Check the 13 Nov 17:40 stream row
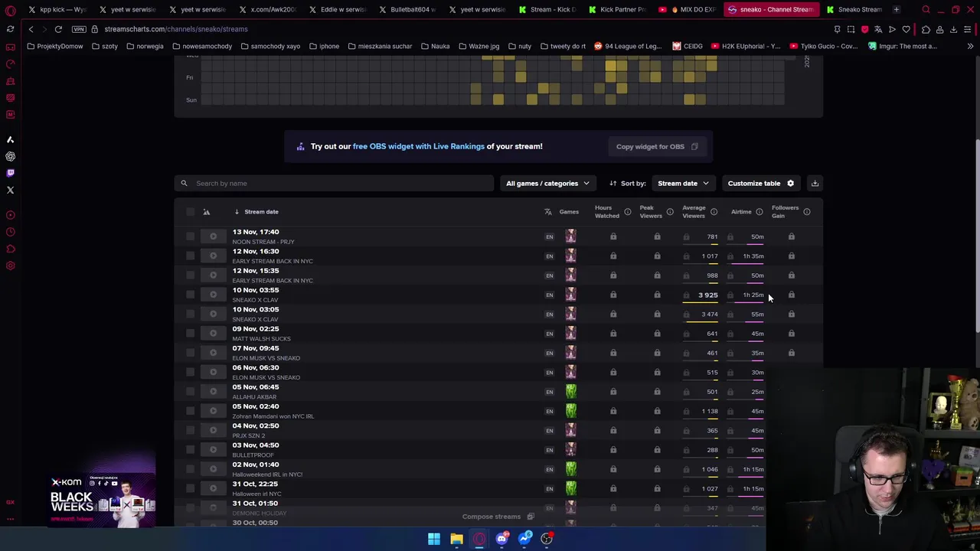Viewport: 980px width, 551px height. pyautogui.click(x=190, y=236)
